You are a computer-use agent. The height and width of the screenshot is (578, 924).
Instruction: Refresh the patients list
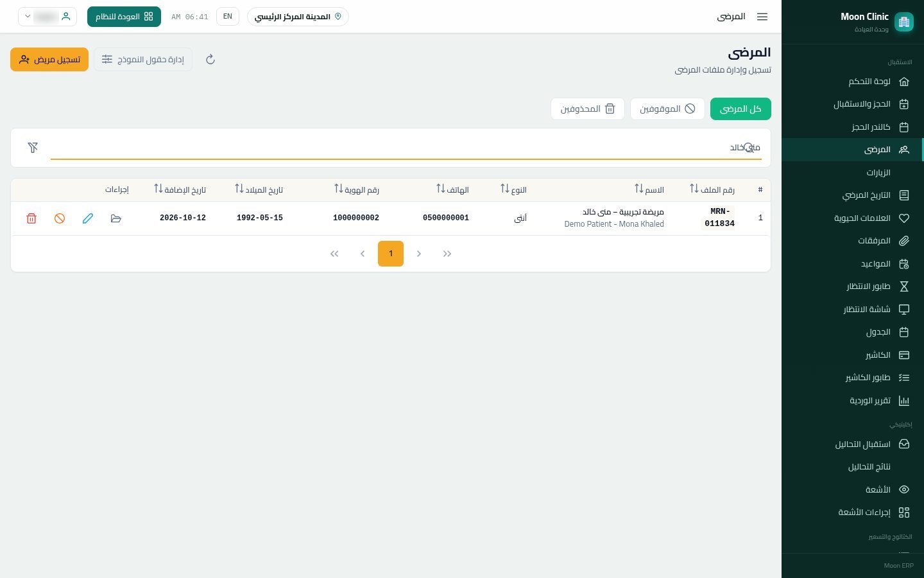pyautogui.click(x=210, y=60)
